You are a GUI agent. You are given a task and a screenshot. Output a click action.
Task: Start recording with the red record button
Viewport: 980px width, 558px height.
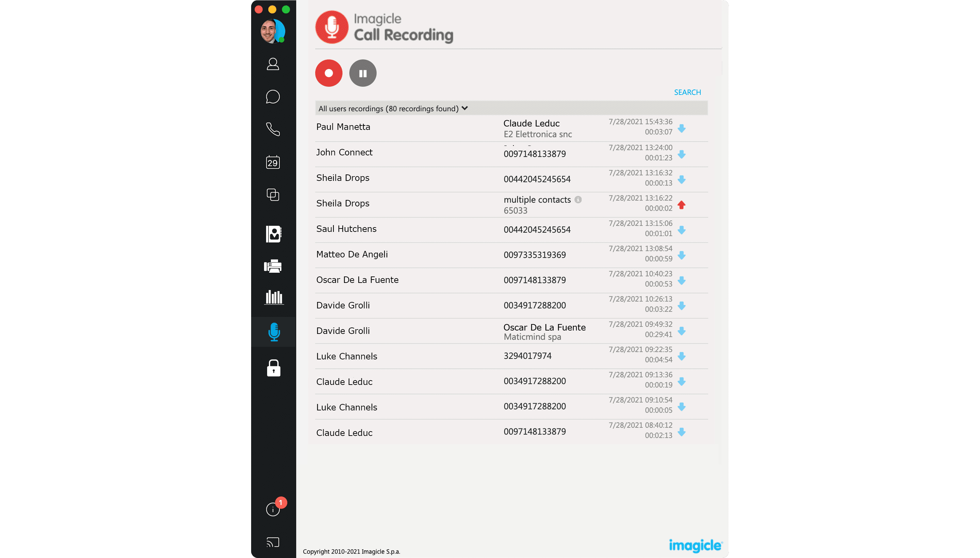[x=329, y=73]
